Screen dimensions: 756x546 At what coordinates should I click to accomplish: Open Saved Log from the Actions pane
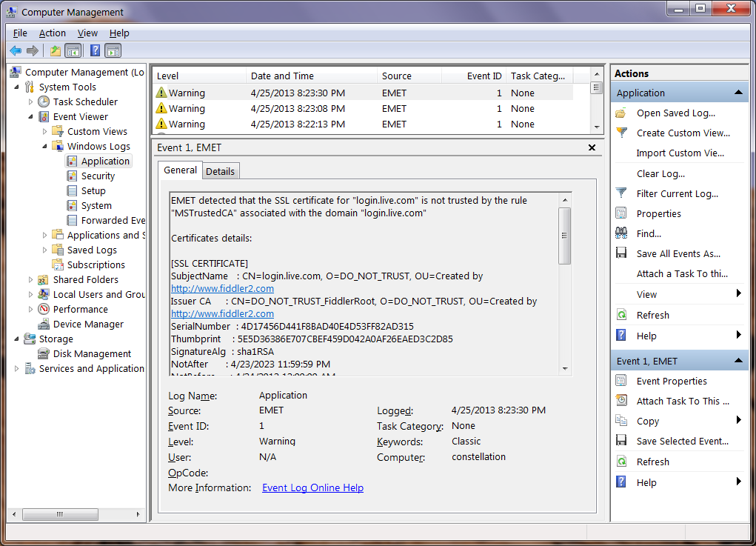pyautogui.click(x=675, y=113)
